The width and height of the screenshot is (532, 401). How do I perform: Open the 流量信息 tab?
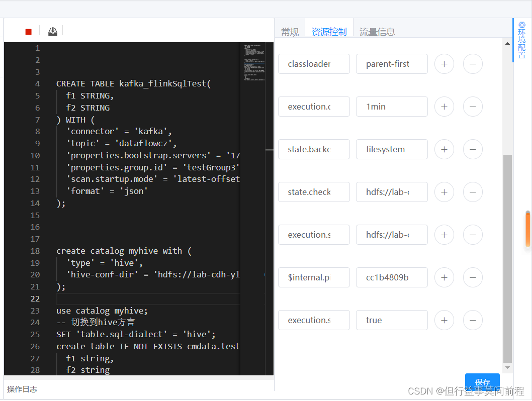(x=377, y=32)
